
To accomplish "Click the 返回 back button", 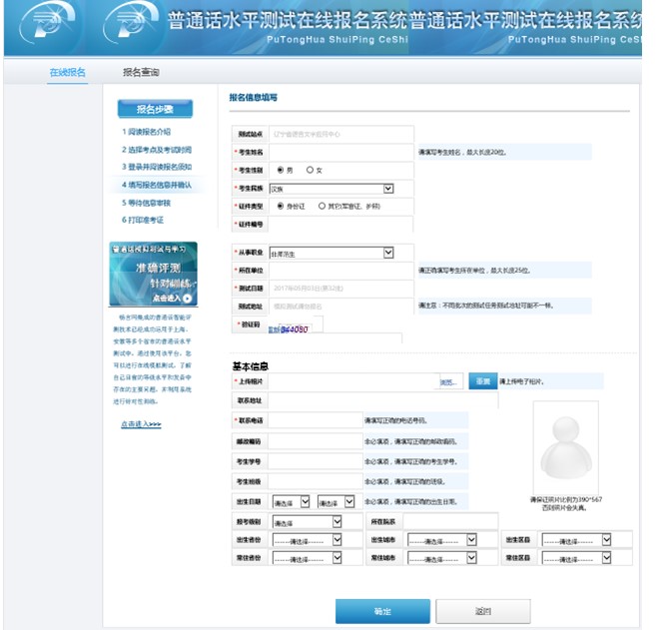I will (483, 611).
